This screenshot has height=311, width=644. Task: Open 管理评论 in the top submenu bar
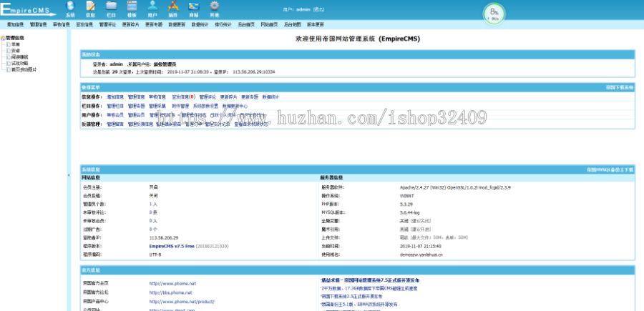click(x=107, y=24)
